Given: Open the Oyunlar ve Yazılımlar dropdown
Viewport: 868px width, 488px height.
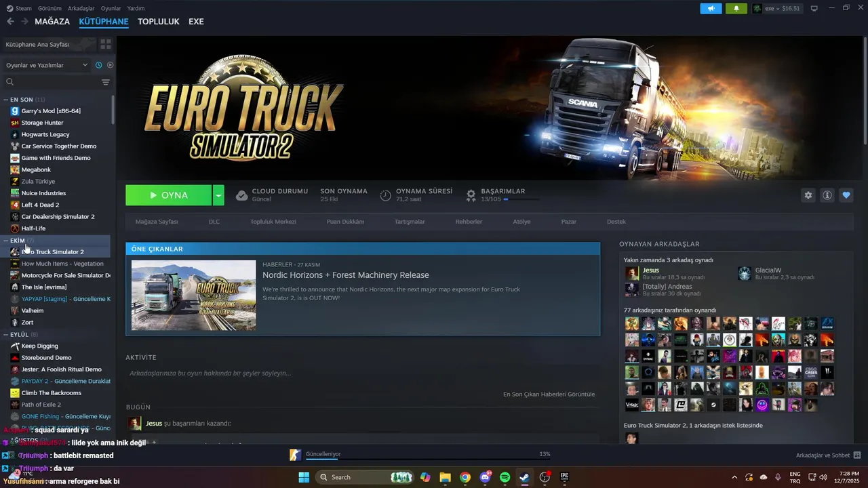Looking at the screenshot, I should (x=47, y=65).
